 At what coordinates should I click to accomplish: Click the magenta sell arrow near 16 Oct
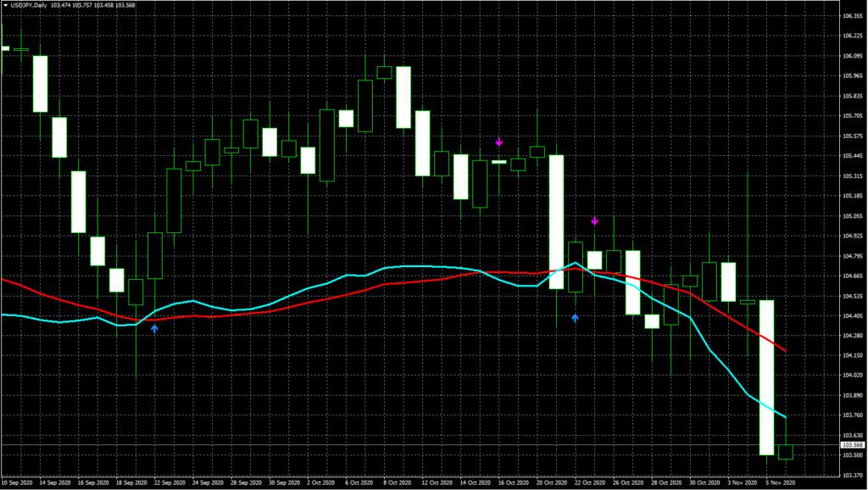coord(499,142)
